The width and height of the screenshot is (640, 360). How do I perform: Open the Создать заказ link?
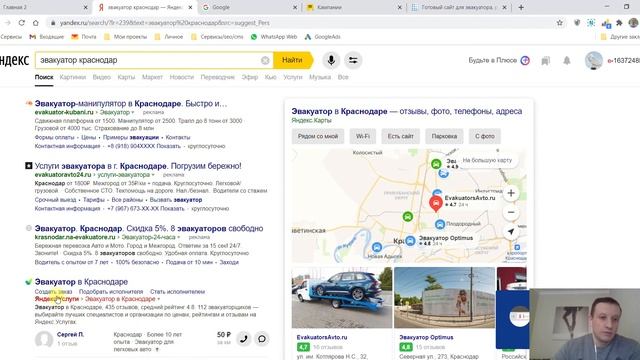53,292
